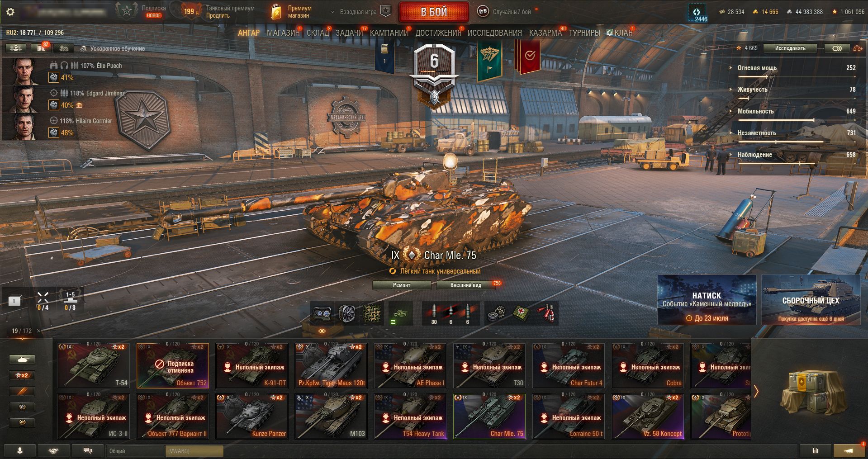Screen dimensions: 868x459
Task: Select the first aid kit consumable
Action: pos(522,313)
